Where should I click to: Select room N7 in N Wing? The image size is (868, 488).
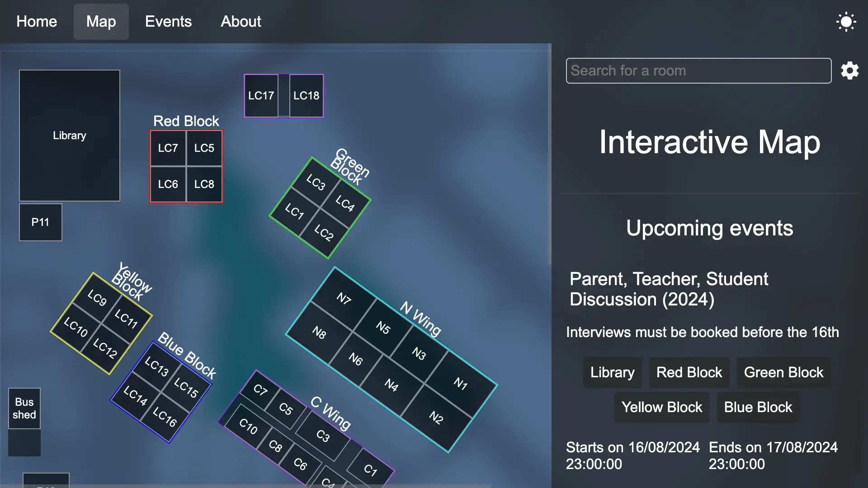[344, 298]
